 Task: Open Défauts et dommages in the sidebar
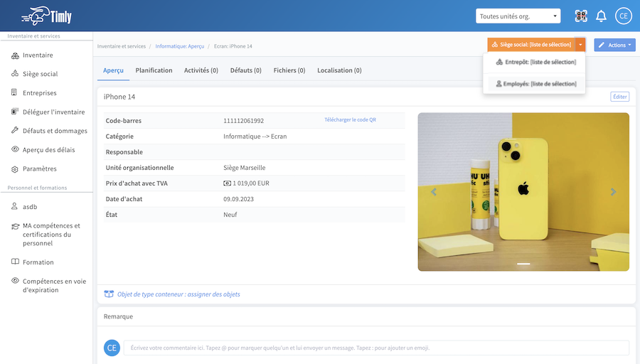(55, 131)
